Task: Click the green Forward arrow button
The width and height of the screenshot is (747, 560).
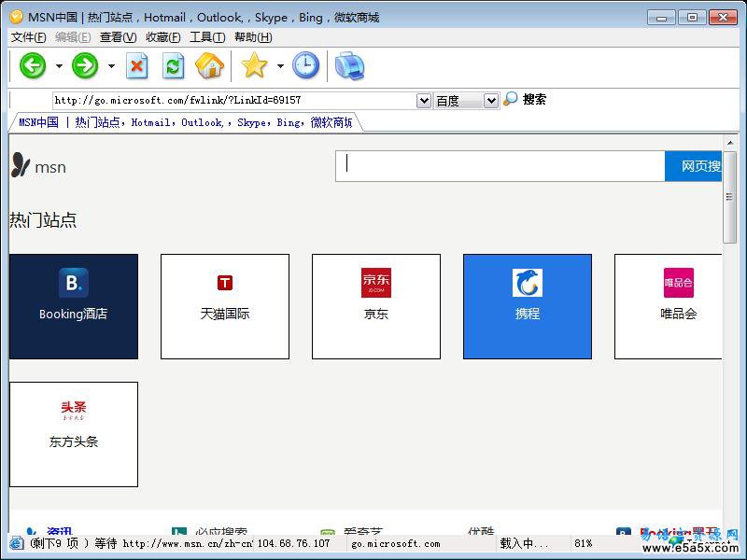Action: [x=85, y=65]
